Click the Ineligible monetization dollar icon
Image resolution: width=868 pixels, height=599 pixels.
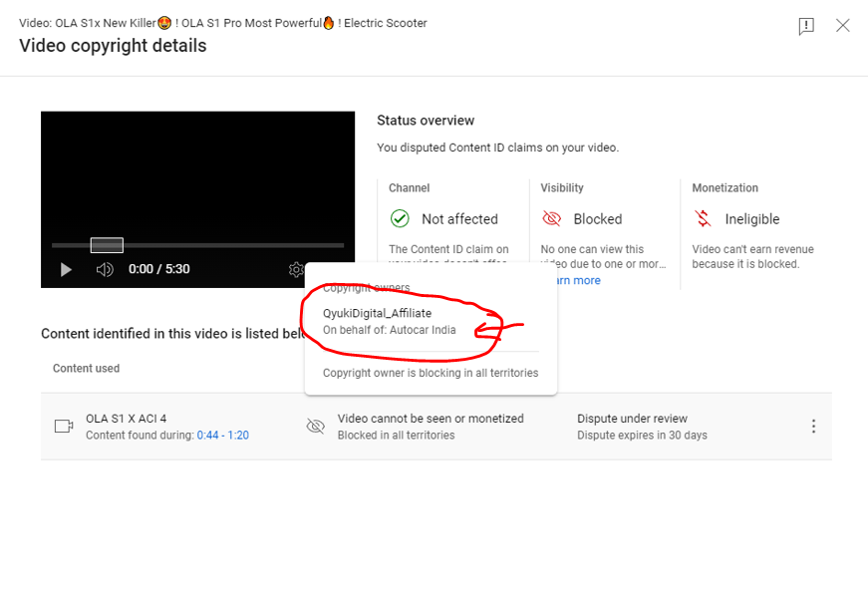(x=703, y=218)
